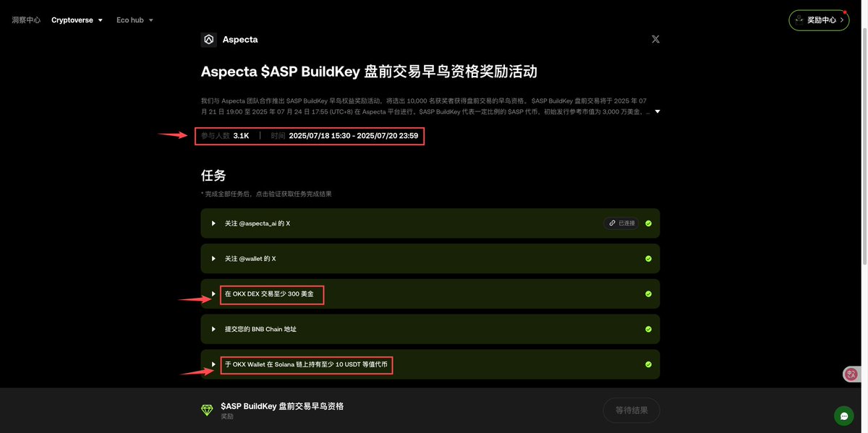Click the pink floating widget icon
Image resolution: width=868 pixels, height=433 pixels.
[851, 374]
